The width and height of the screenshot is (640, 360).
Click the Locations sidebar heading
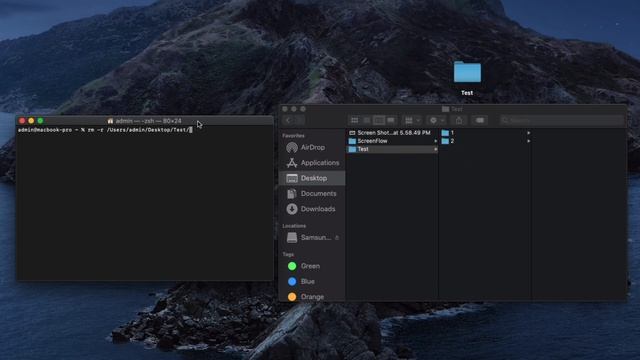(x=294, y=226)
